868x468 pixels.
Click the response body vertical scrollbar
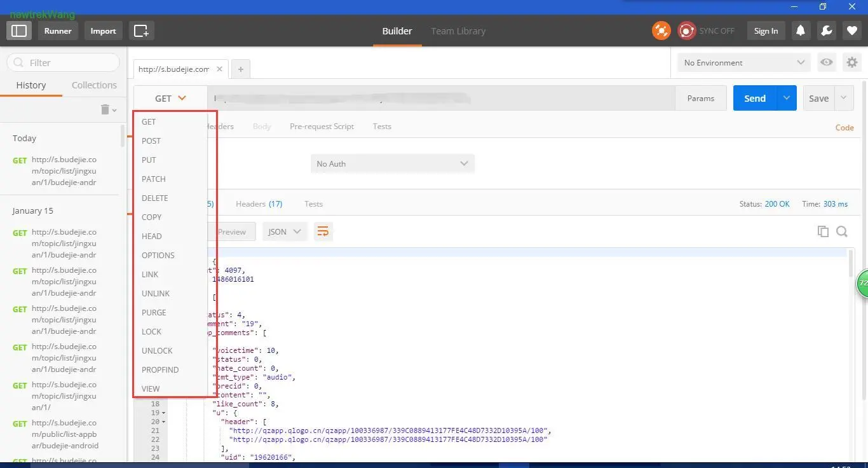click(x=851, y=263)
